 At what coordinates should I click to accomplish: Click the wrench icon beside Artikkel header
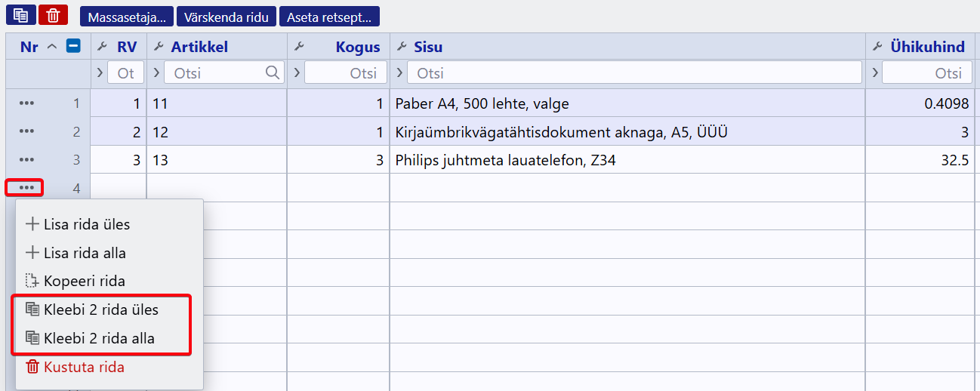pyautogui.click(x=159, y=47)
